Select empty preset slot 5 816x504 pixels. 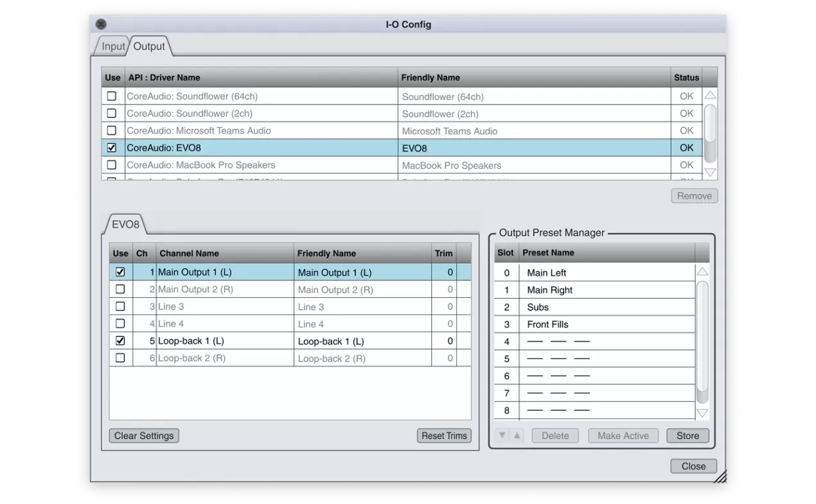click(x=595, y=359)
